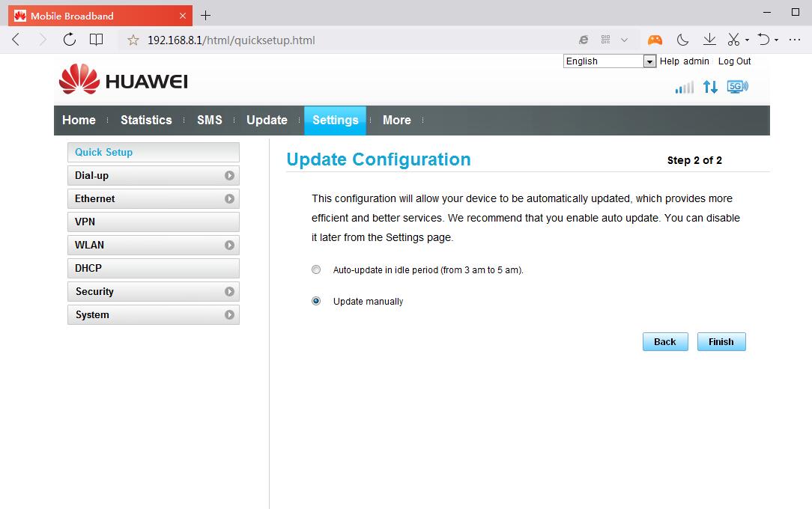This screenshot has width=812, height=512.
Task: Open the English language dropdown
Action: pos(610,61)
